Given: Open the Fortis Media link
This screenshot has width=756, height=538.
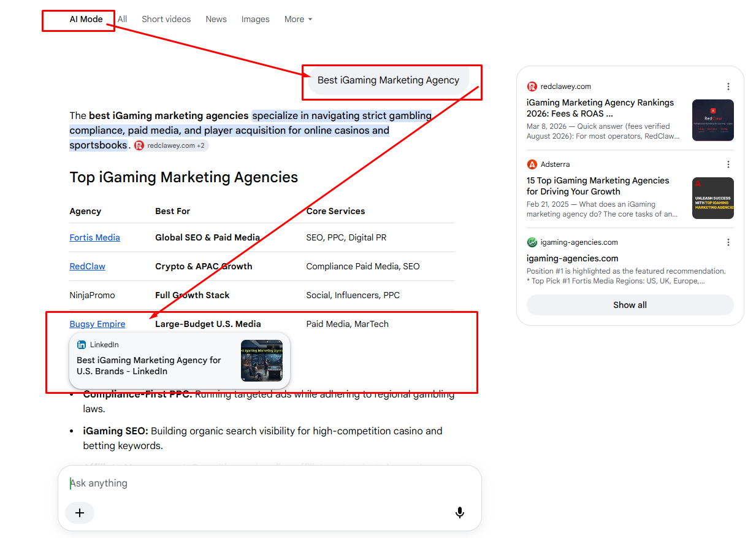Looking at the screenshot, I should (x=94, y=237).
